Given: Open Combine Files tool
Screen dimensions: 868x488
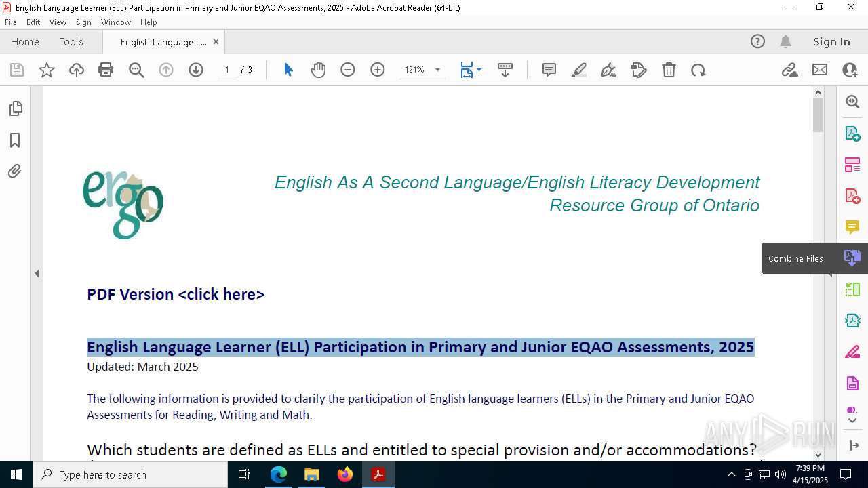Looking at the screenshot, I should [x=852, y=258].
